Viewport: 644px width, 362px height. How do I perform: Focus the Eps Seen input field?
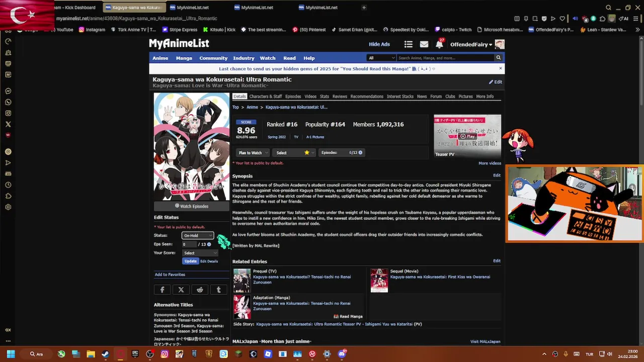[x=189, y=244]
